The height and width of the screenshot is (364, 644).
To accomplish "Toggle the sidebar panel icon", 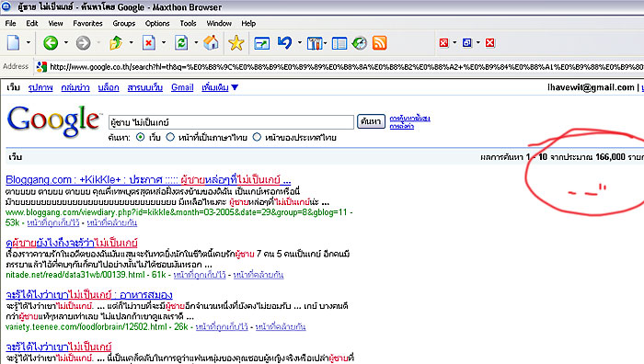I will [339, 43].
